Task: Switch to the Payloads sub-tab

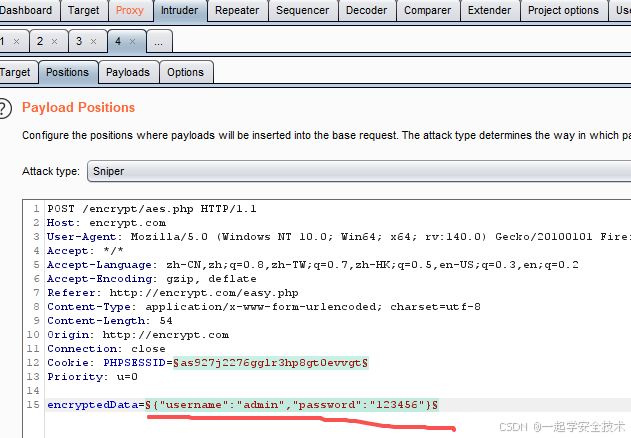Action: [x=128, y=72]
